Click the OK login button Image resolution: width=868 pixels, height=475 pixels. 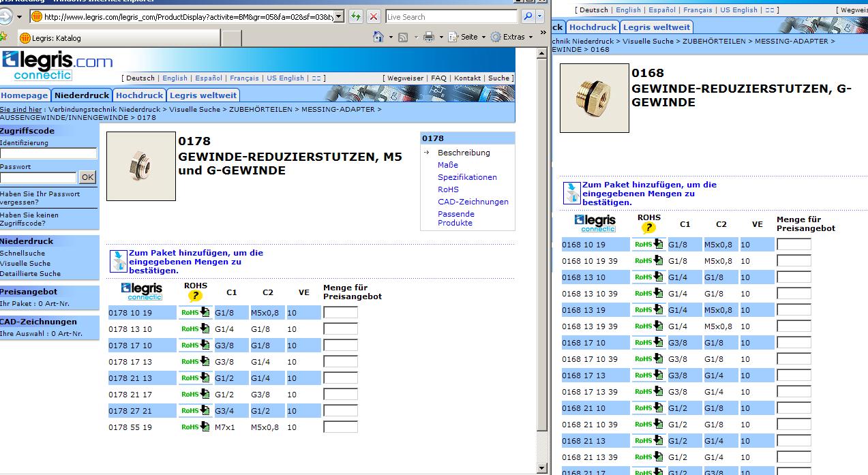(87, 177)
